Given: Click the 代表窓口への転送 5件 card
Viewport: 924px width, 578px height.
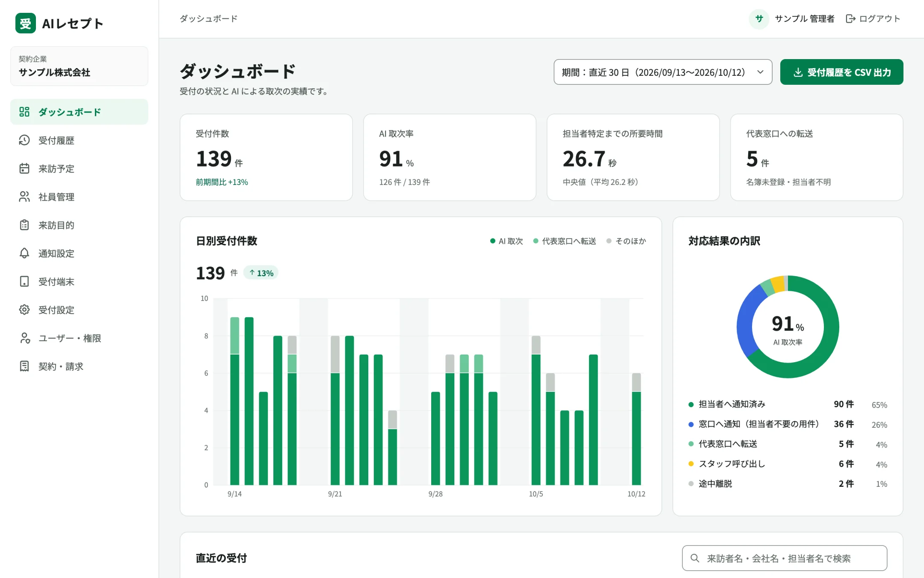Looking at the screenshot, I should (x=817, y=157).
